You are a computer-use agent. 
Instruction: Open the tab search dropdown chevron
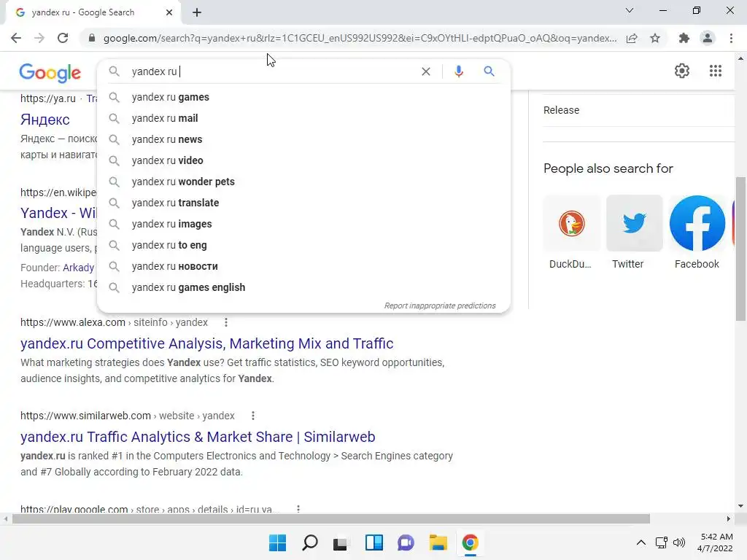(x=630, y=10)
